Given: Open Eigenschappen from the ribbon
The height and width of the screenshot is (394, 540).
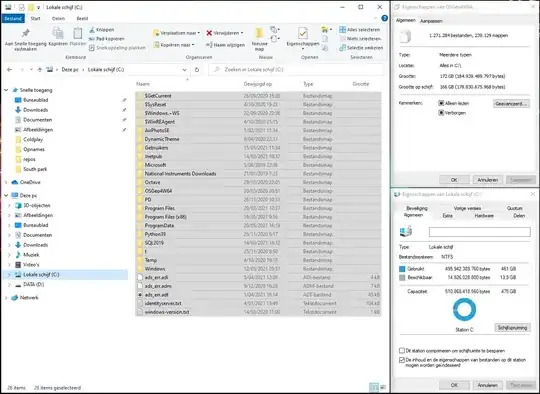Looking at the screenshot, I should (x=303, y=39).
